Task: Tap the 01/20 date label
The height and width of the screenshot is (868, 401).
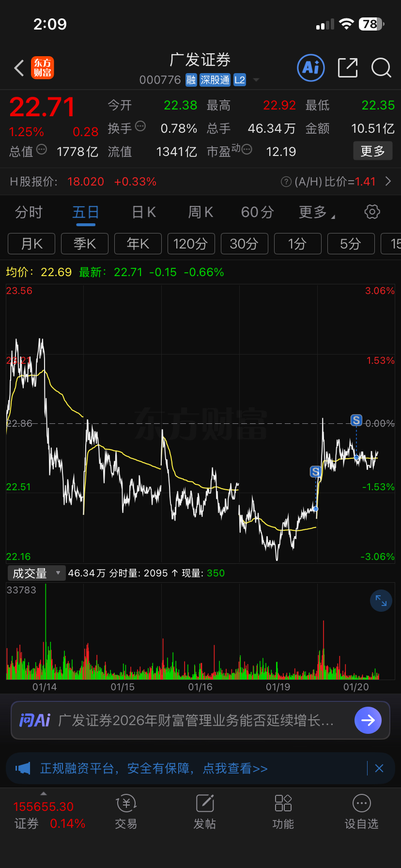Action: tap(356, 687)
